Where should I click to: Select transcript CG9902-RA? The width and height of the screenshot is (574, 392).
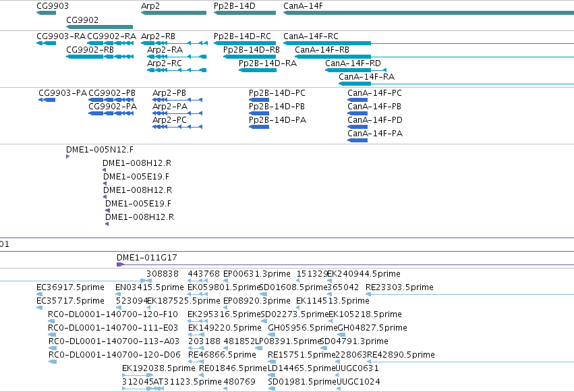coord(110,43)
